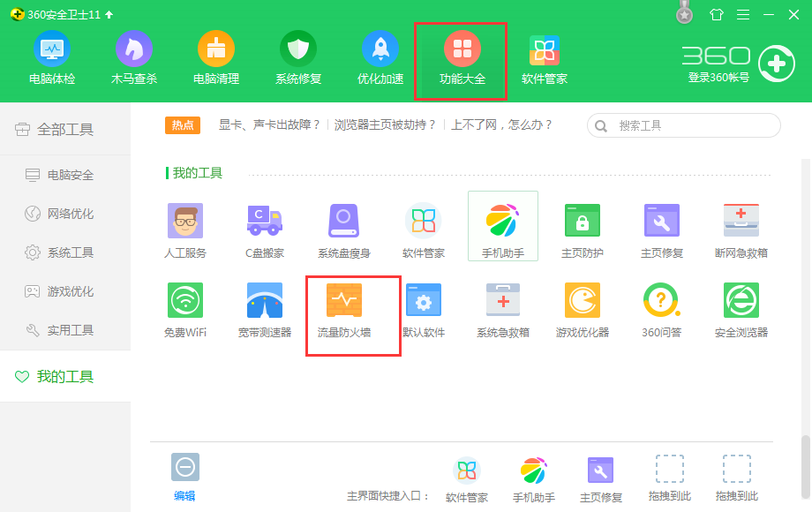Open 木马查杀 scan tool
Viewport: 812px width, 512px height.
[x=133, y=58]
